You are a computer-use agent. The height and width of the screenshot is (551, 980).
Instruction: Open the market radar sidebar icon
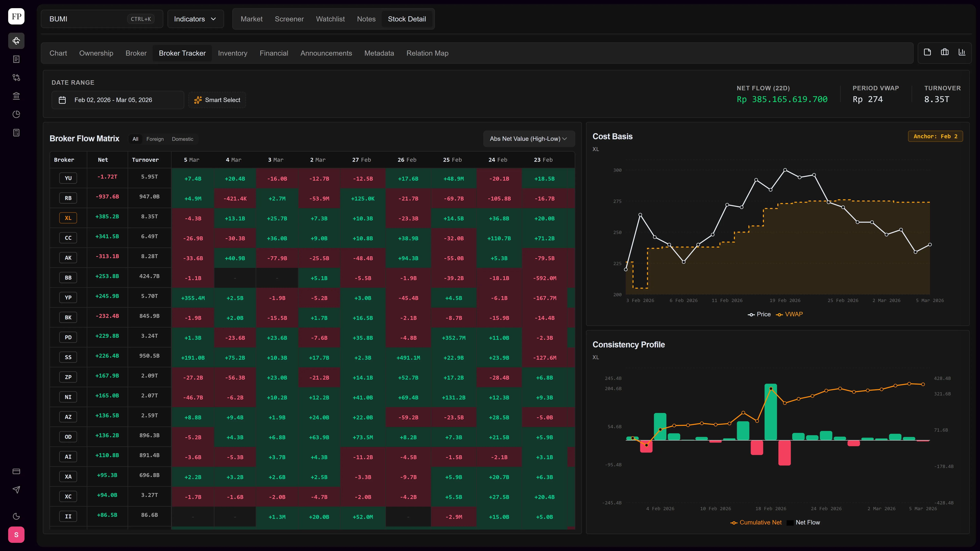pyautogui.click(x=16, y=41)
